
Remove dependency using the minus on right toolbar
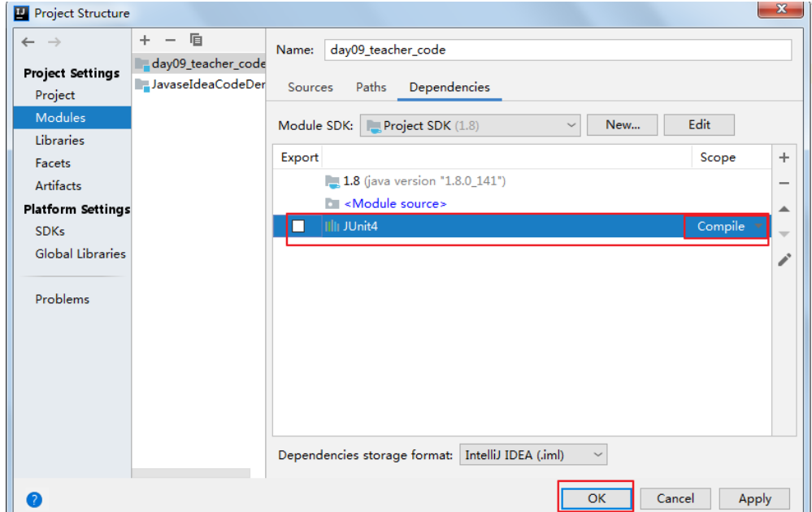click(x=784, y=184)
